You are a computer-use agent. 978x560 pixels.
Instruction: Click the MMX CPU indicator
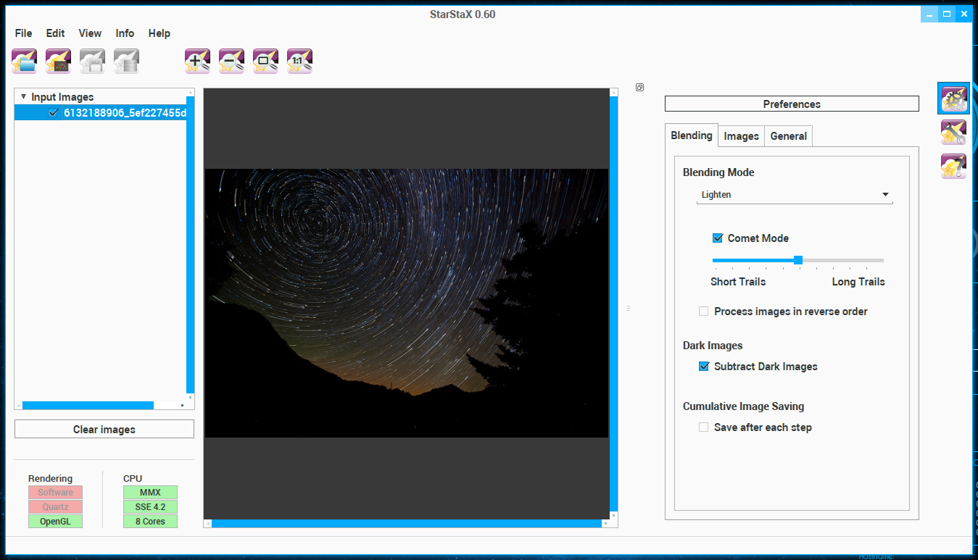150,493
